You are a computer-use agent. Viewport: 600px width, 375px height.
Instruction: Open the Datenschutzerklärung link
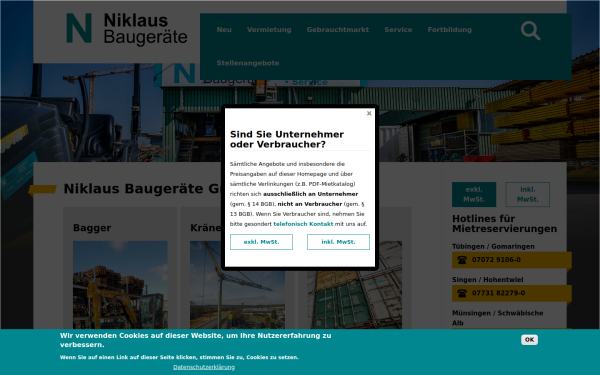204,367
